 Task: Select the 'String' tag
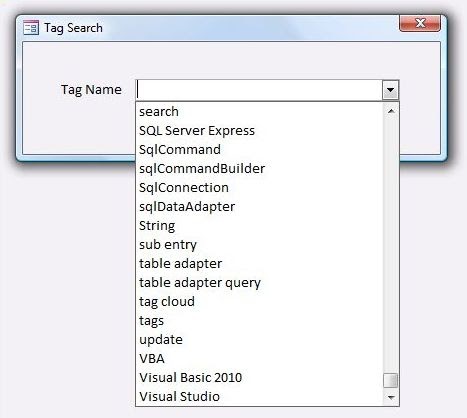coord(260,226)
